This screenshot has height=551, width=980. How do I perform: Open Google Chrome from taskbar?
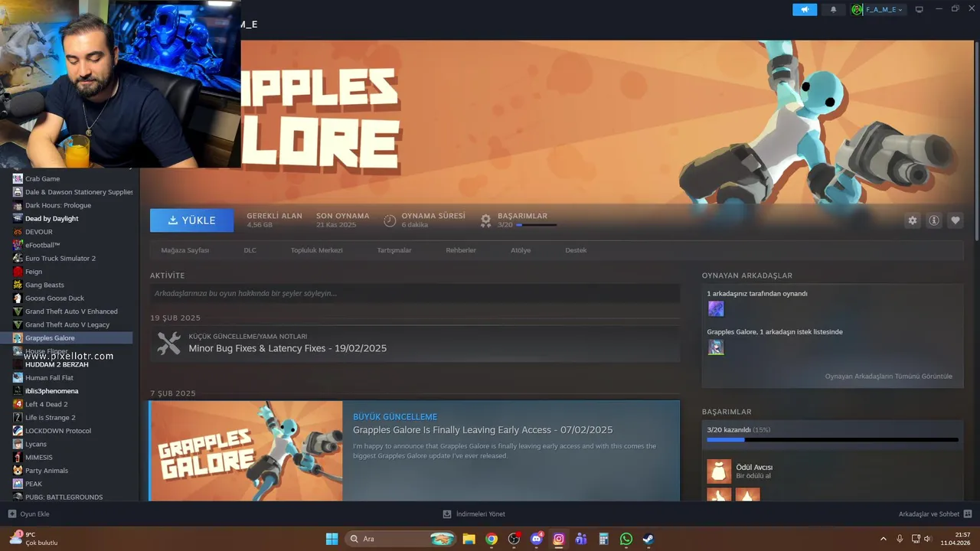coord(492,539)
